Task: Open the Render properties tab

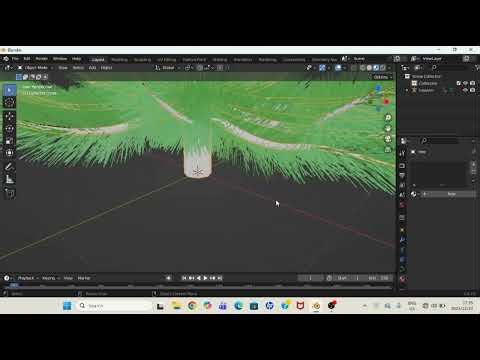Action: [x=402, y=166]
